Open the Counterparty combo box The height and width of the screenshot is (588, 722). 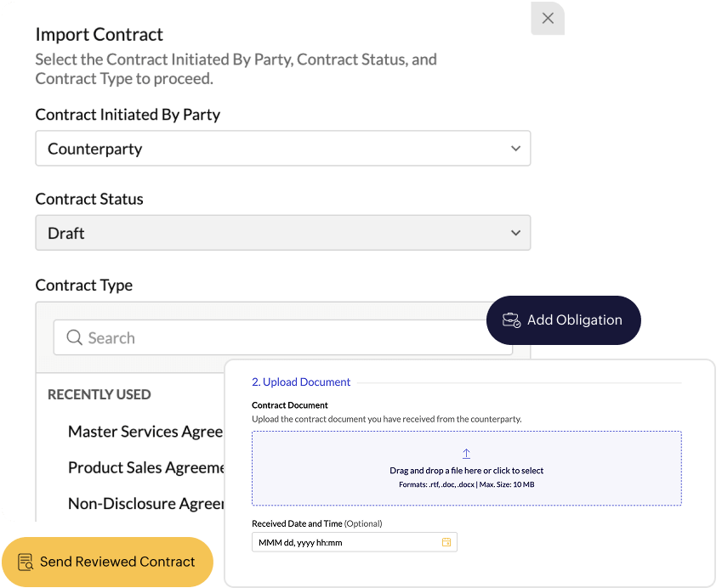[x=282, y=149]
